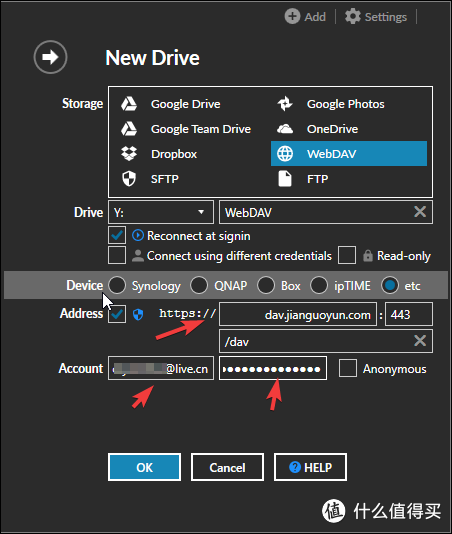452x534 pixels.
Task: Select the Google Team Drive icon
Action: pos(129,129)
